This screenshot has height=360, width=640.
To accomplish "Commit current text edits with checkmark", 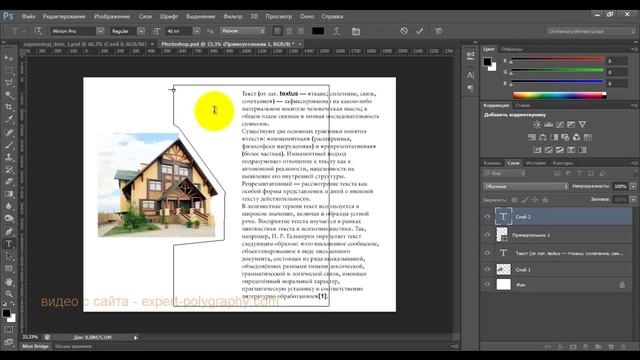I will (x=420, y=31).
